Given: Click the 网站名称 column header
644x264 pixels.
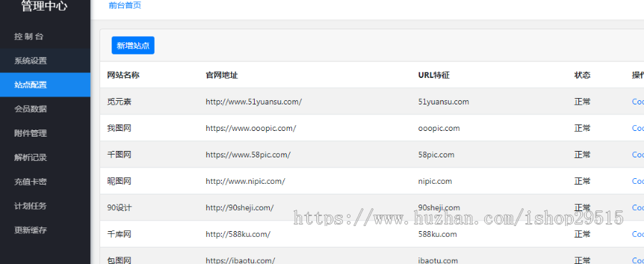Looking at the screenshot, I should pos(123,75).
